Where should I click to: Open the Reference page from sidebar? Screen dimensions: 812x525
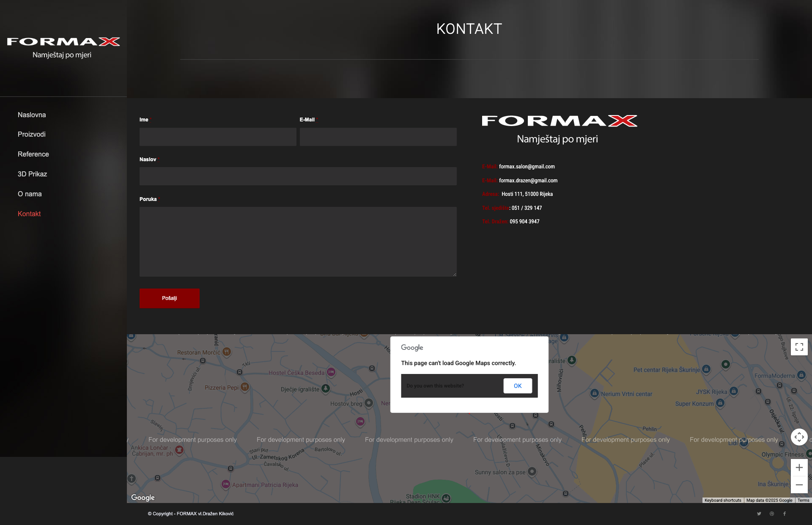coord(33,154)
